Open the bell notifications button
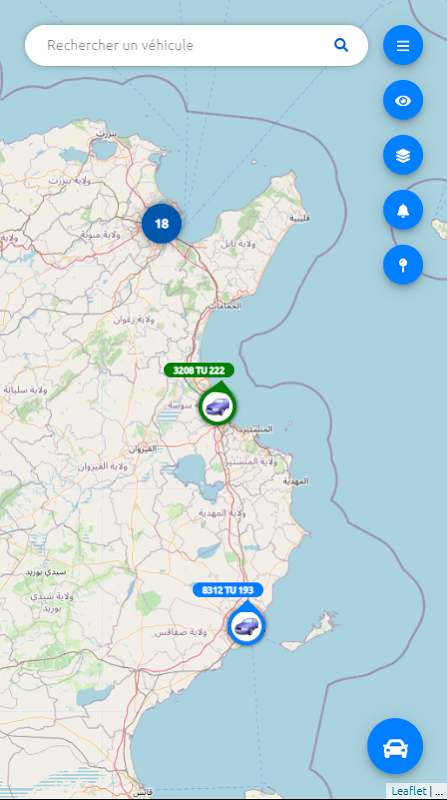The image size is (447, 800). coord(403,210)
